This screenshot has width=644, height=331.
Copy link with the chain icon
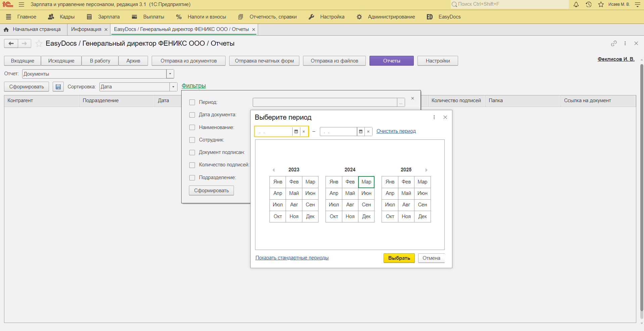614,43
